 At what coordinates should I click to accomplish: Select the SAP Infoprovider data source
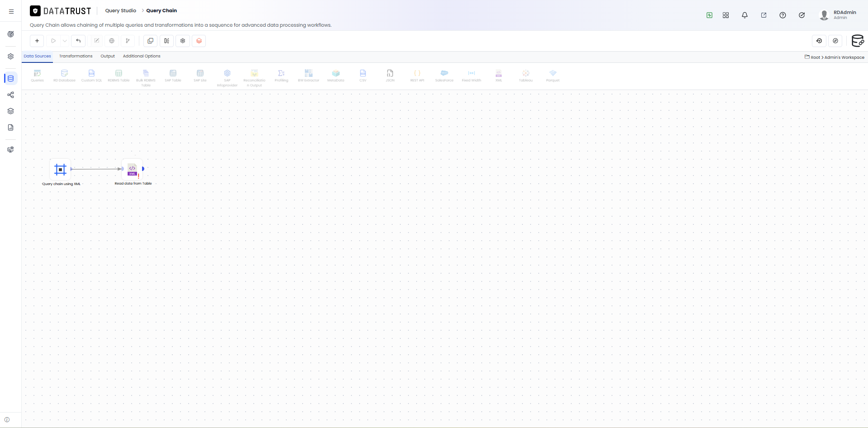tap(227, 78)
